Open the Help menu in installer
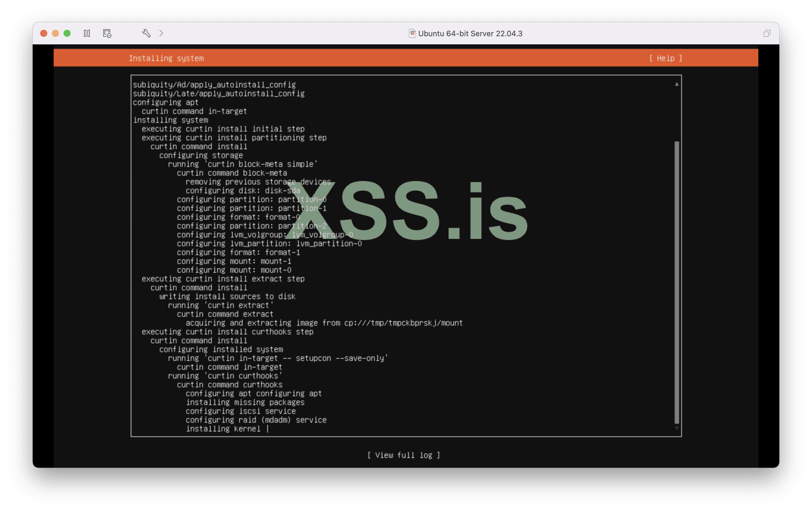This screenshot has width=812, height=511. tap(665, 58)
